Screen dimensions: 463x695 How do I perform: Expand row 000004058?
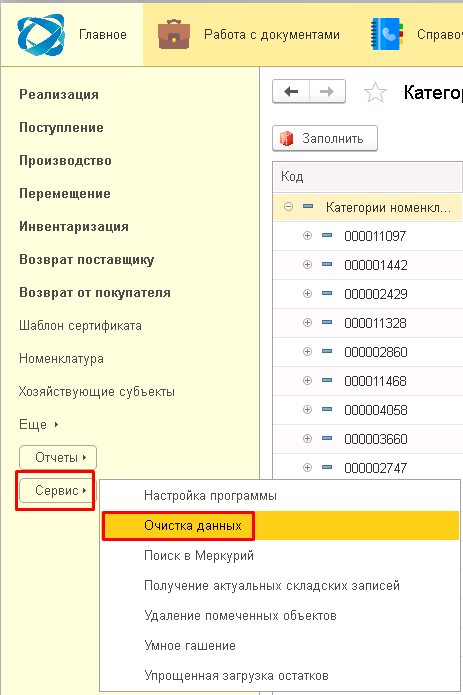click(307, 410)
